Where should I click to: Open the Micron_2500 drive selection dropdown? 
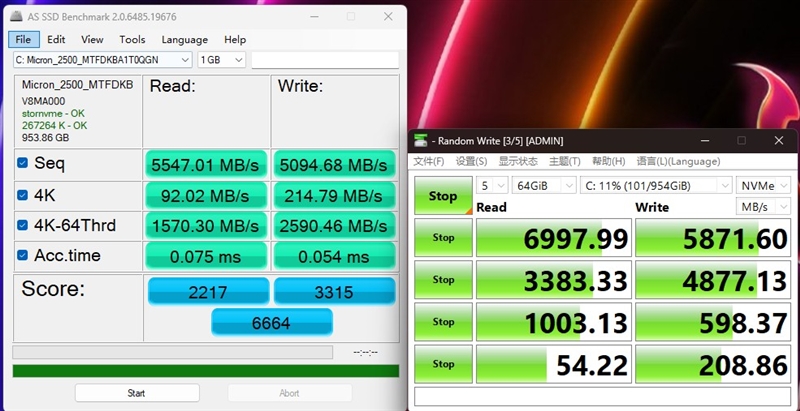coord(103,60)
